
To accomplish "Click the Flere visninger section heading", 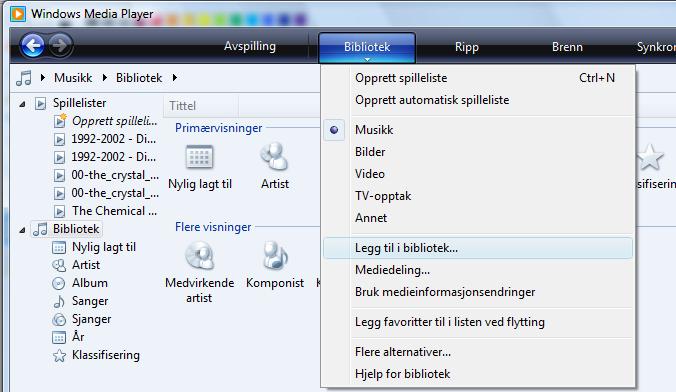I will pos(213,227).
